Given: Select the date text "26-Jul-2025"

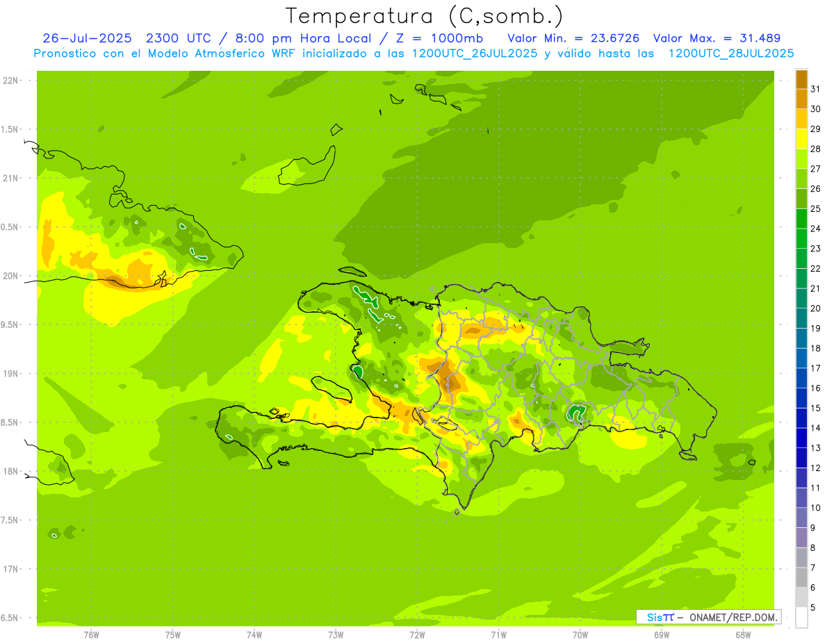Looking at the screenshot, I should (x=88, y=38).
